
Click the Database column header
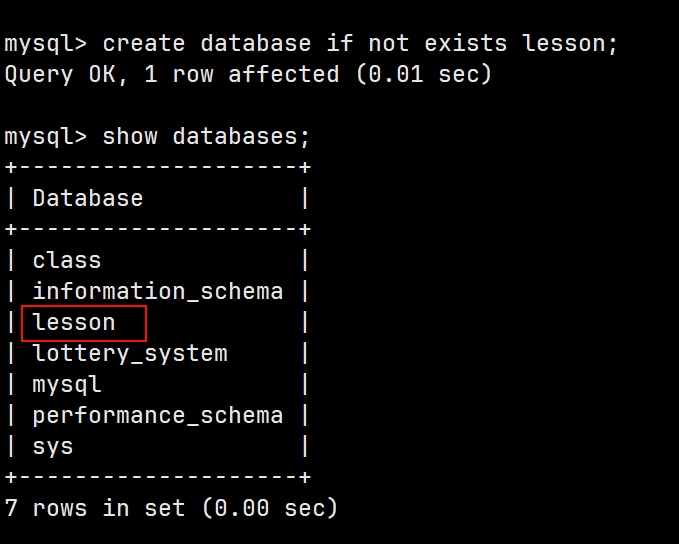(x=88, y=198)
